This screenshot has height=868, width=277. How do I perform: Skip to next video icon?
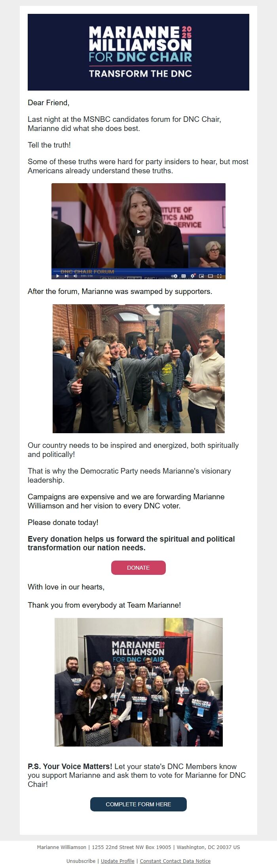coord(66,276)
